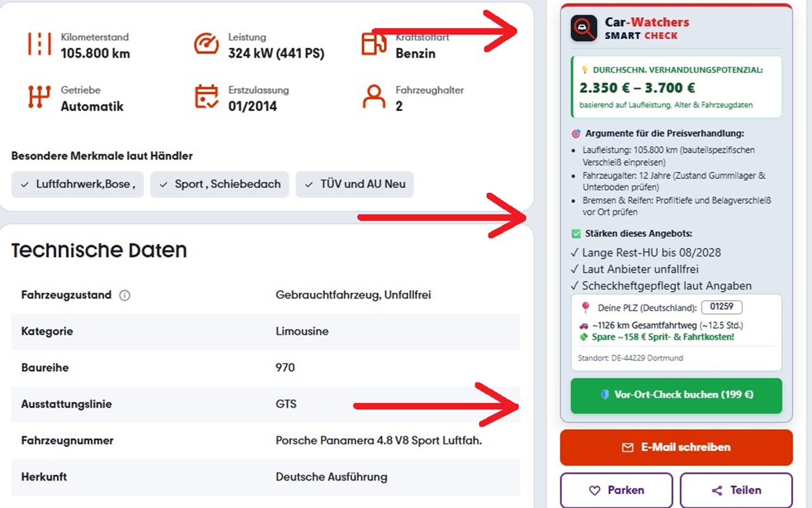
Task: Click the Leistung gauge icon
Action: coord(206,44)
